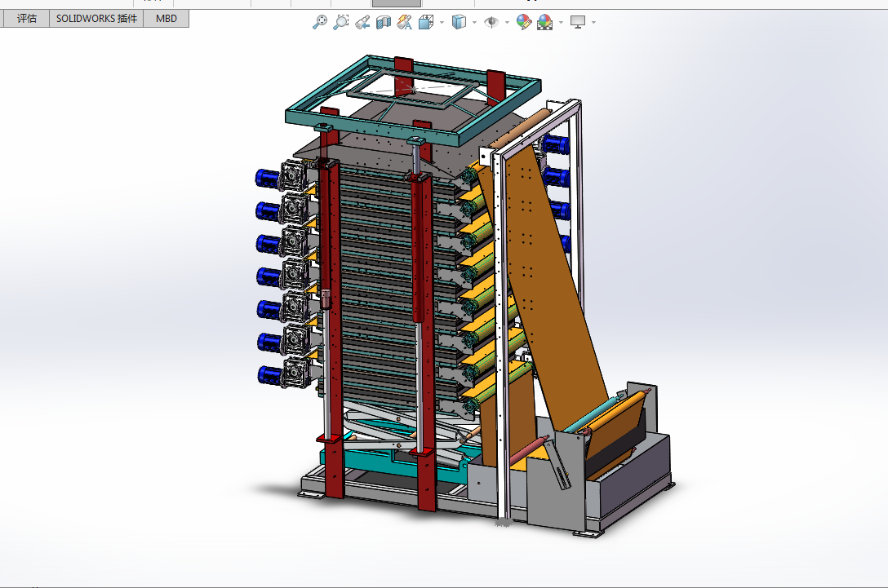Viewport: 888px width, 588px height.
Task: Click the Display Style cube icon
Action: point(459,22)
